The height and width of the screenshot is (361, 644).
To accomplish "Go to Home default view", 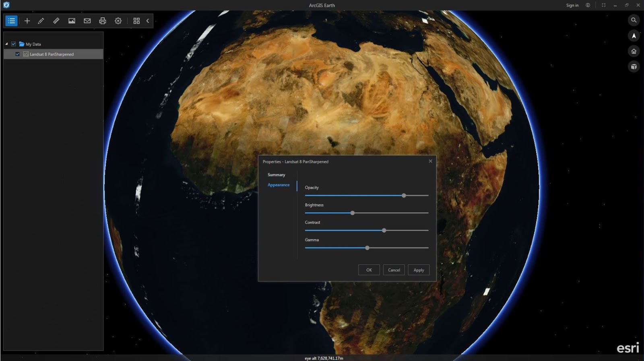I will pos(634,51).
